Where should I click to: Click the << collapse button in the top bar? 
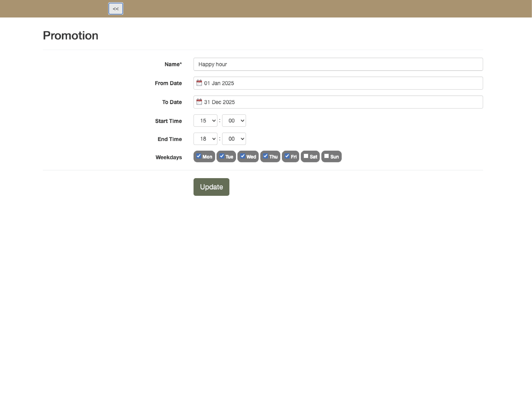coord(116,9)
